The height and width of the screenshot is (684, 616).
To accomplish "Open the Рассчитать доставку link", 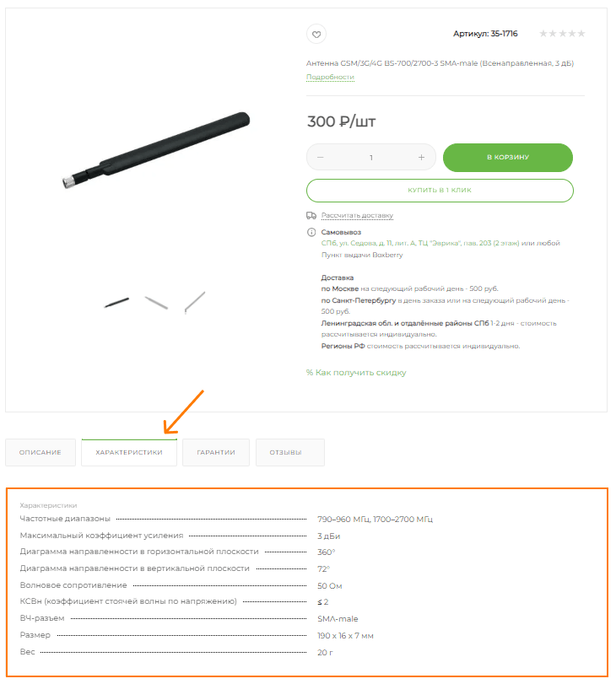I will (x=357, y=216).
